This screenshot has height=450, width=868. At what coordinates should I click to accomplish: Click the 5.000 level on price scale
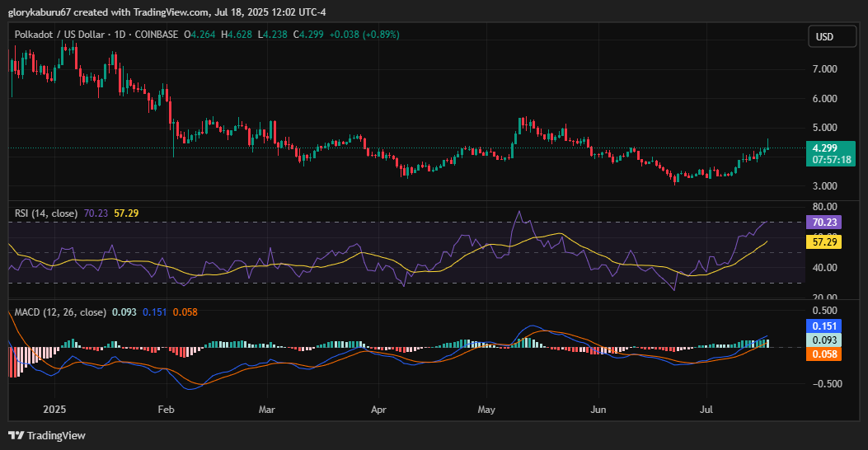(x=824, y=128)
